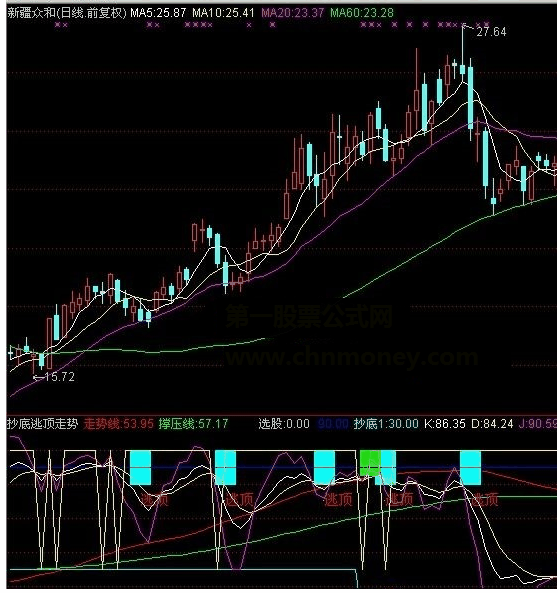Click the purple J:90.59 value label
Screen dimensions: 558x593
pyautogui.click(x=538, y=424)
